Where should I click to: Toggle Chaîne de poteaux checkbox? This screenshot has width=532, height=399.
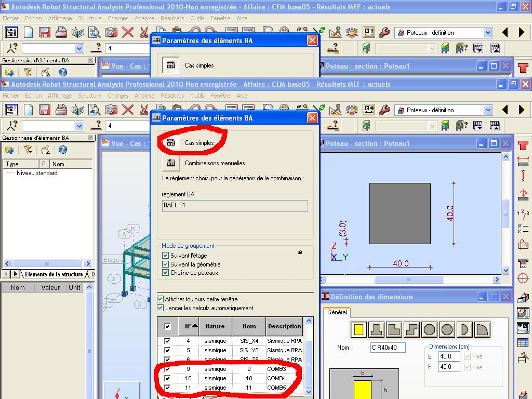(166, 272)
